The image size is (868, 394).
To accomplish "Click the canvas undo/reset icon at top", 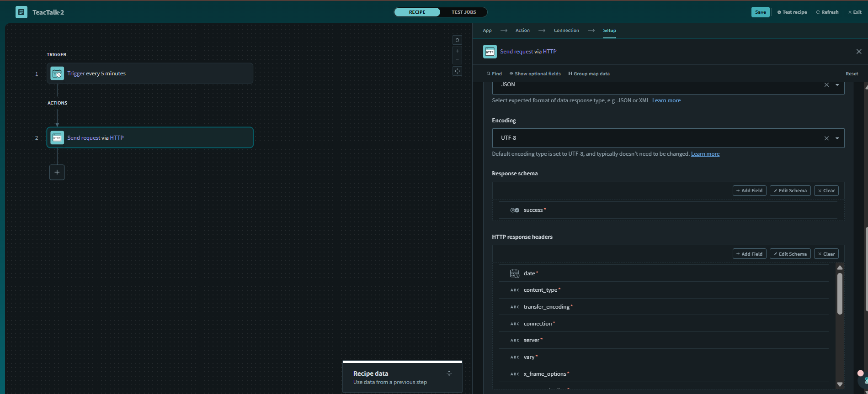I will tap(457, 40).
